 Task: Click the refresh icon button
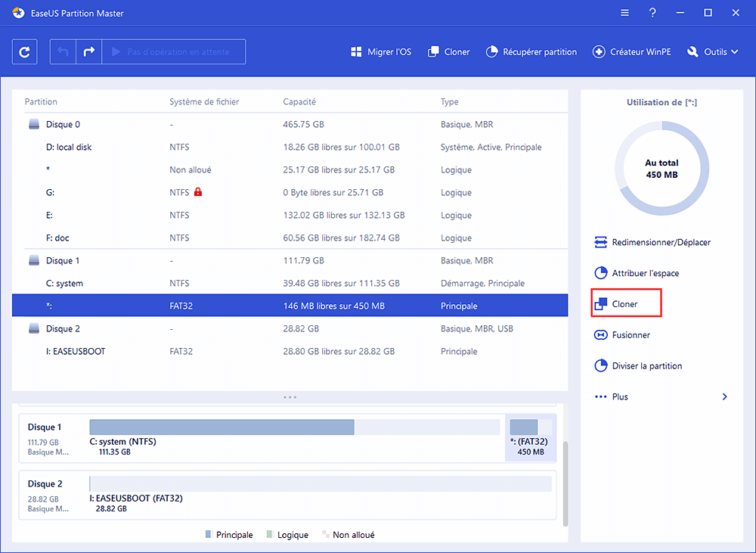25,51
